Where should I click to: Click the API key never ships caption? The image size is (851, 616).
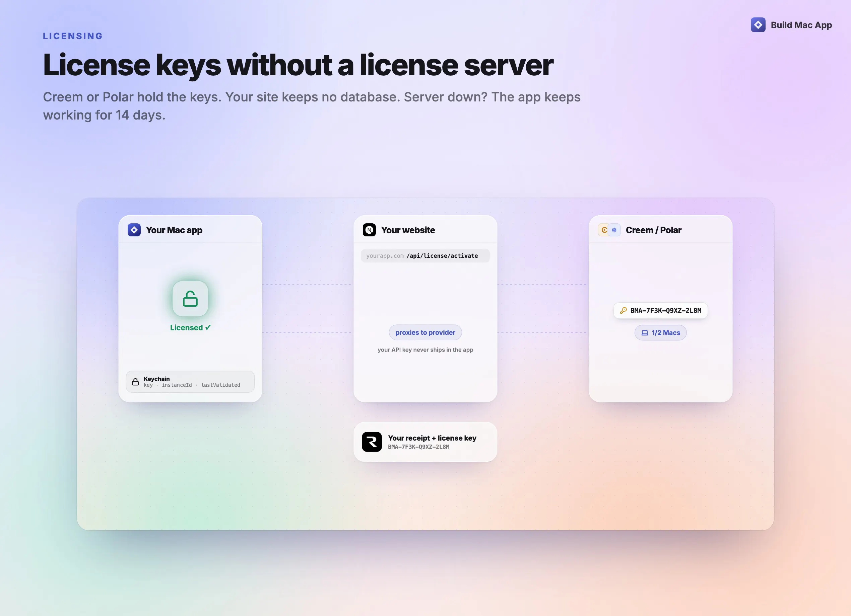tap(425, 350)
